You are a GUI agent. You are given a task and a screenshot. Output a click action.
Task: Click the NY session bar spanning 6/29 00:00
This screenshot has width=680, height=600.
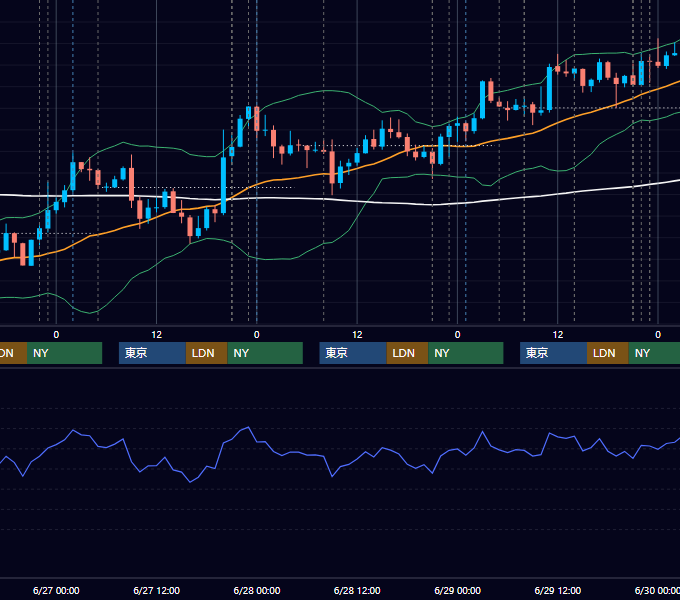(466, 353)
